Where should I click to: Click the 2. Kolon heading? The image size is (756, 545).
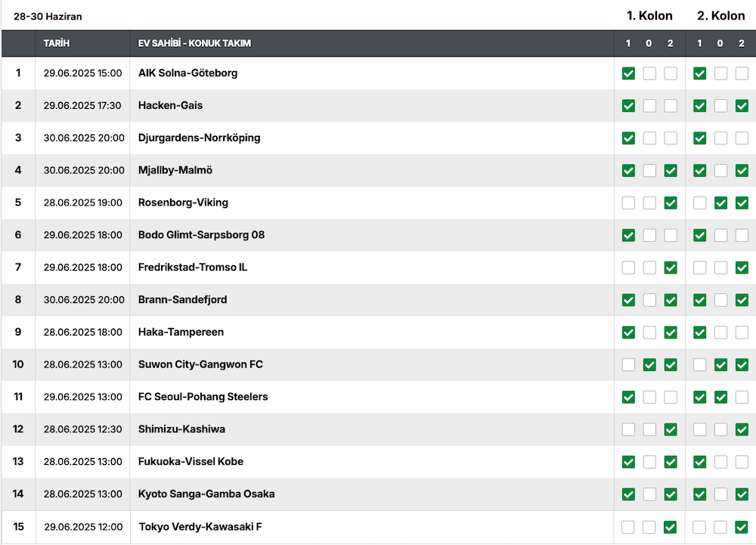pyautogui.click(x=720, y=15)
